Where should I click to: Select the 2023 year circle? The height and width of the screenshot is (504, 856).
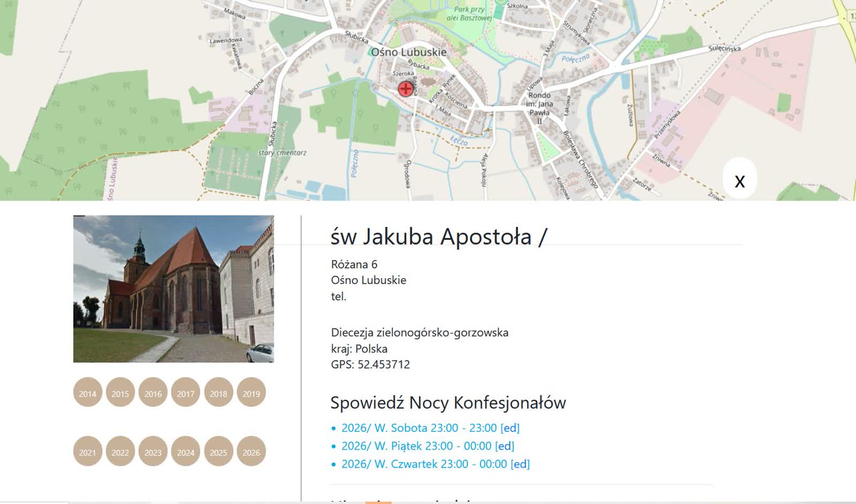pos(153,452)
